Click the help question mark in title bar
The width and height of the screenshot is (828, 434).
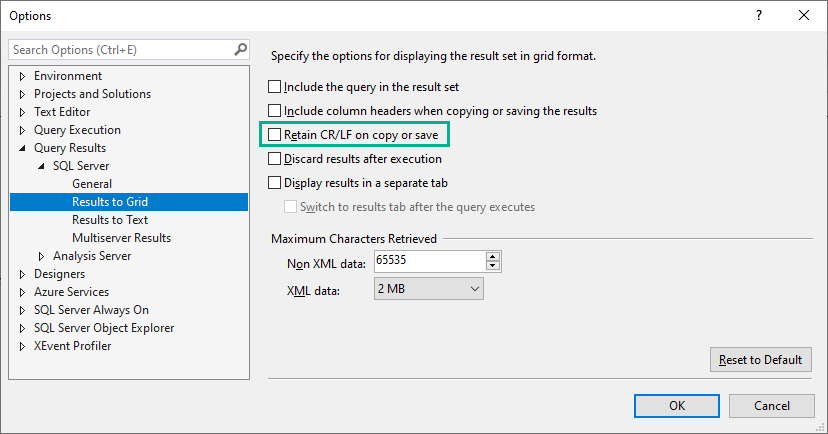760,15
